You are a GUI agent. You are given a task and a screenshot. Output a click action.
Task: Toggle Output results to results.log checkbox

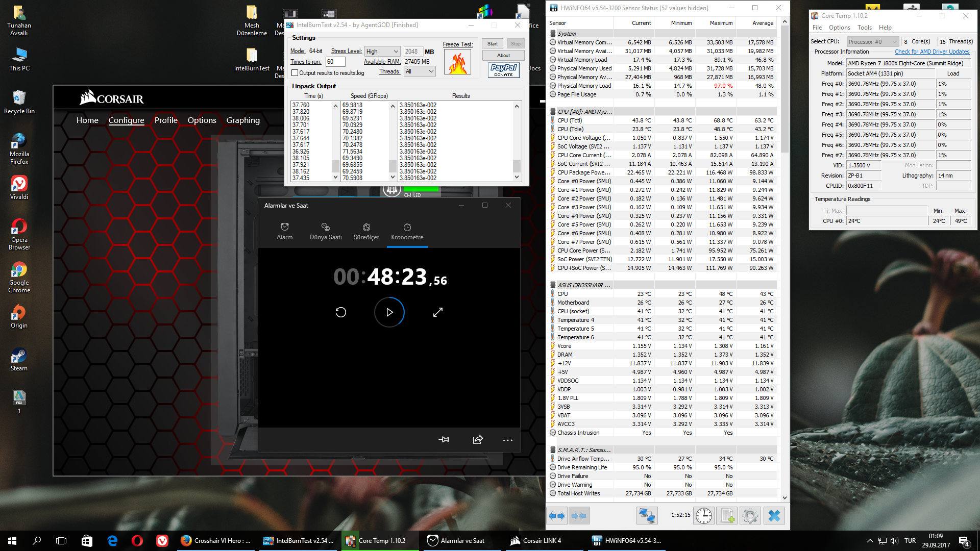295,73
